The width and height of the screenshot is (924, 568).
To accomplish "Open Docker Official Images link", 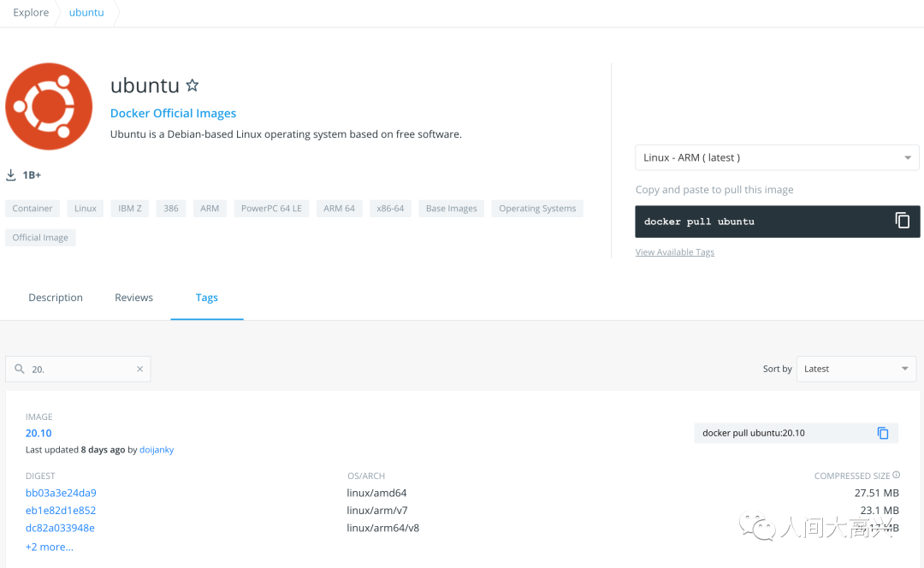I will click(x=173, y=113).
